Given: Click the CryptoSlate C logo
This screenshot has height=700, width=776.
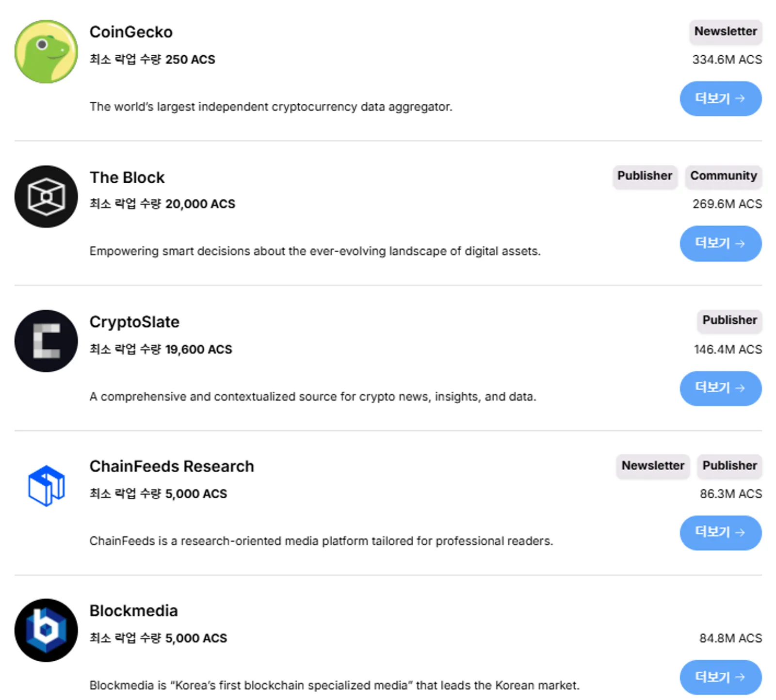Looking at the screenshot, I should (46, 341).
